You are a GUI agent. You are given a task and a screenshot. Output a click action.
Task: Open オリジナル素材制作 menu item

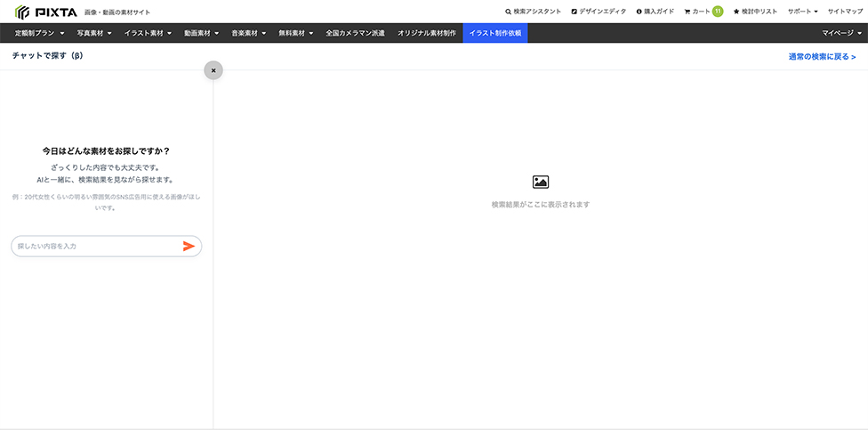(427, 33)
